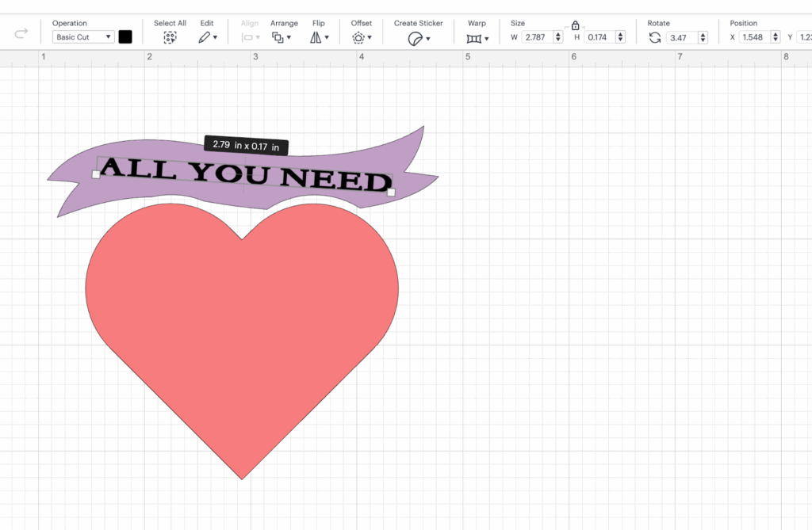Click the redo arrow icon
This screenshot has height=530, width=812.
click(x=21, y=35)
